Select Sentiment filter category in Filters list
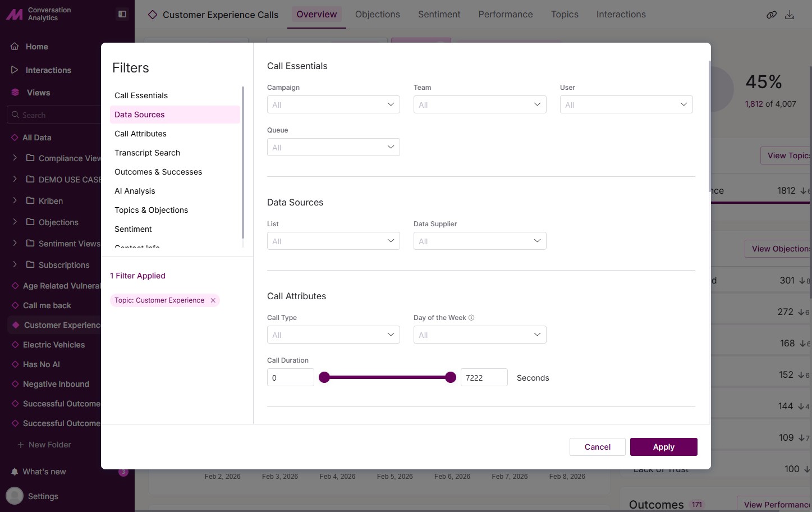 (x=175, y=229)
